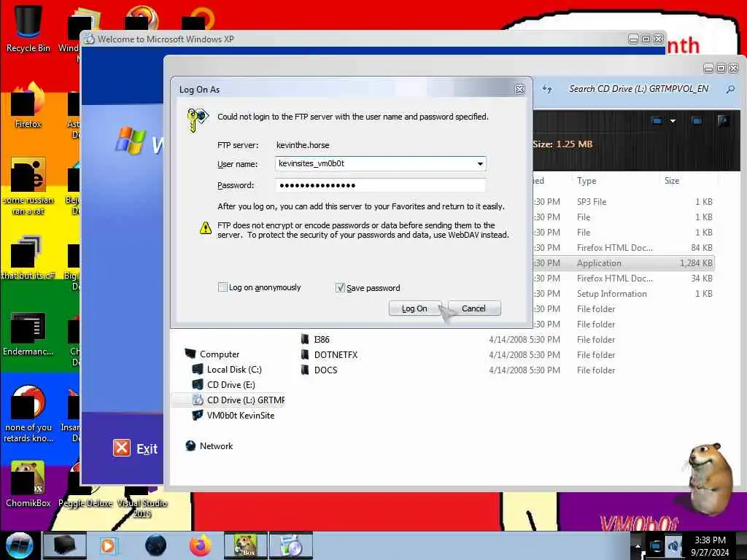
Task: Click the Log On button
Action: (x=414, y=308)
